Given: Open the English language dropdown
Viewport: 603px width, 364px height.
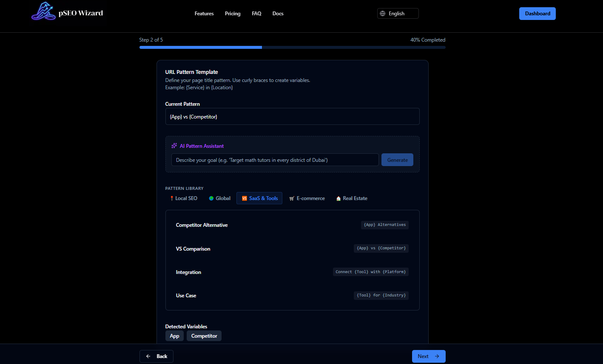Looking at the screenshot, I should (x=398, y=13).
